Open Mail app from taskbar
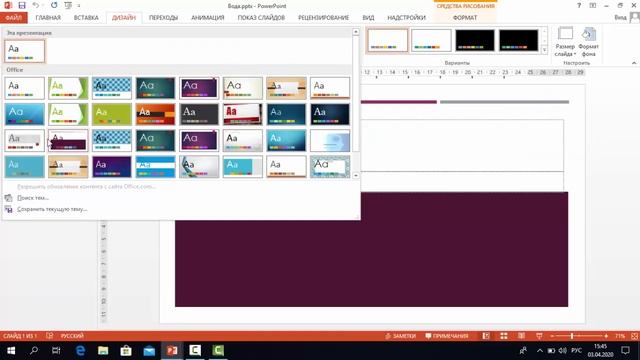The height and width of the screenshot is (360, 640). [x=149, y=350]
